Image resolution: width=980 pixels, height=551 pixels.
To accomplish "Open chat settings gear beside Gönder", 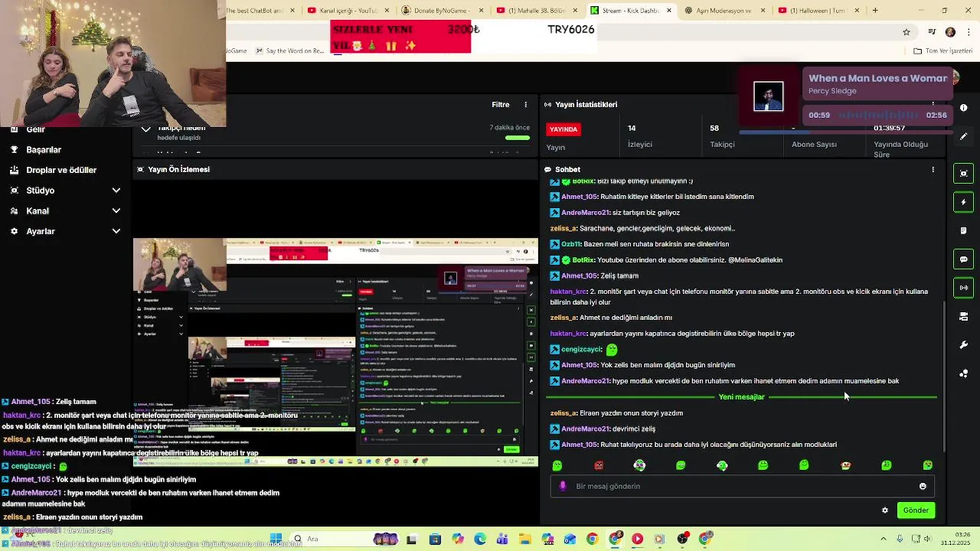I will pyautogui.click(x=885, y=510).
